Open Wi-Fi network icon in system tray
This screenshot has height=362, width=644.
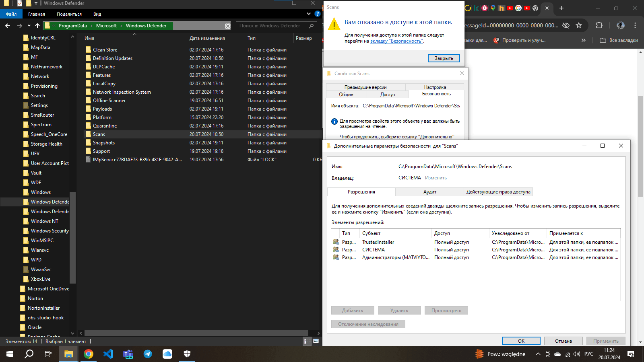[568, 354]
